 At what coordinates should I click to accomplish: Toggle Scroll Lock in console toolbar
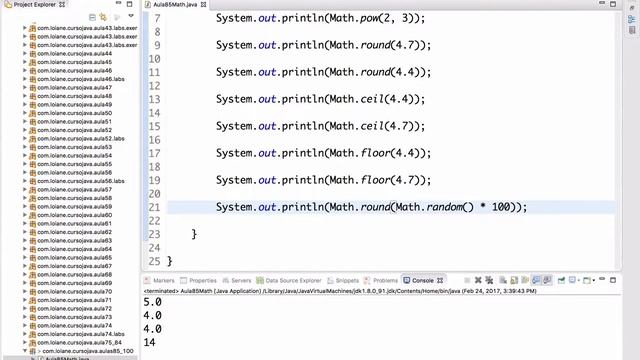(x=514, y=280)
